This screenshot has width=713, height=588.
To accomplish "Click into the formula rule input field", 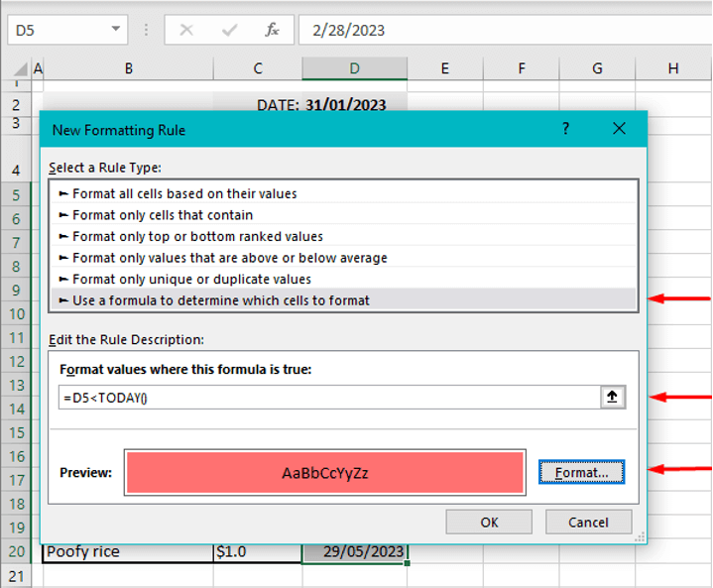I will pos(327,398).
